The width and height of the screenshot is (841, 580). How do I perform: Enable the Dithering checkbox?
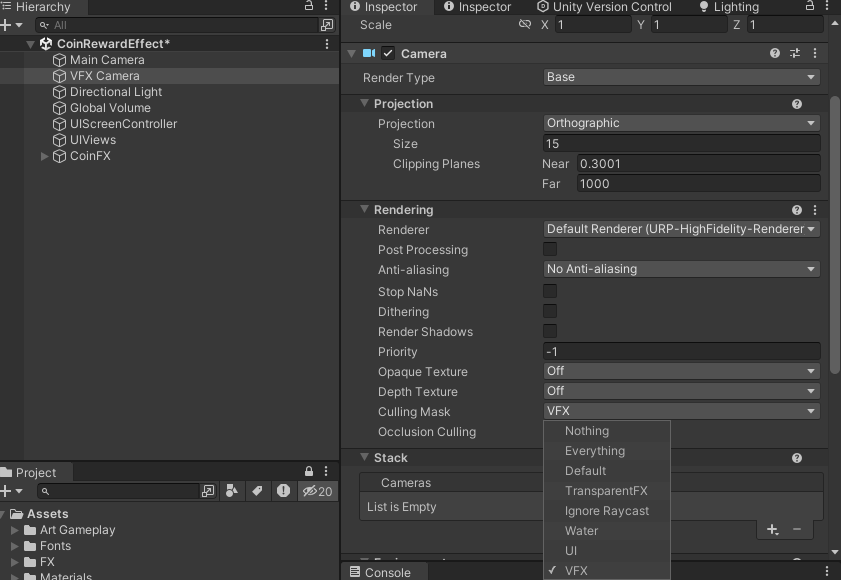coord(550,311)
